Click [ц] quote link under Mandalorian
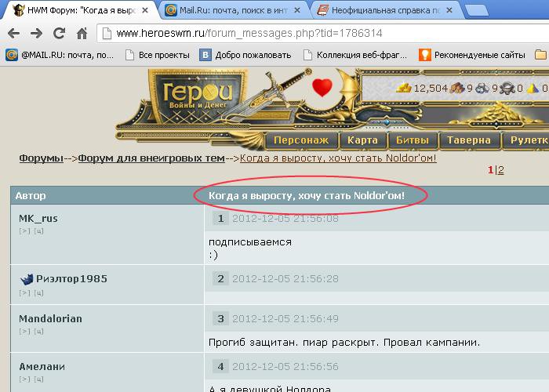The height and width of the screenshot is (392, 549). [39, 332]
